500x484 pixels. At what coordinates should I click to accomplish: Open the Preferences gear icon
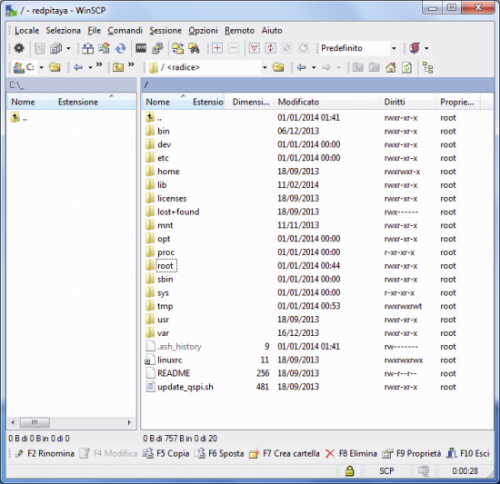coord(19,48)
